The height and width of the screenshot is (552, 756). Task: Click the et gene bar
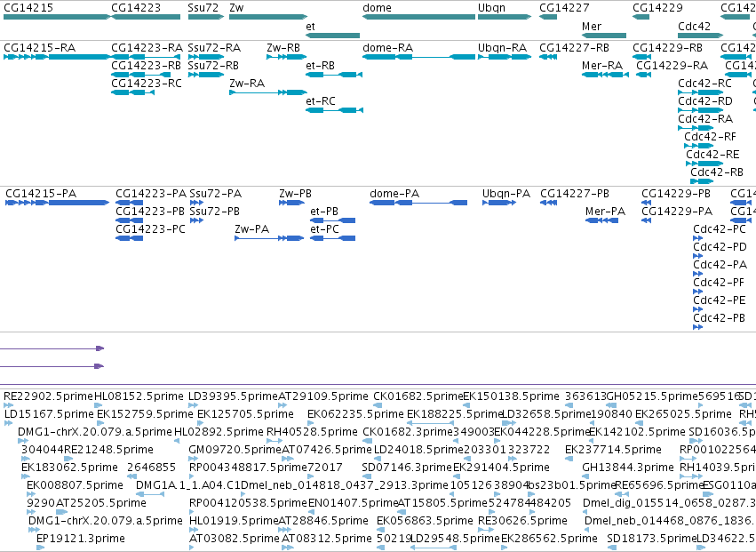coord(332,36)
